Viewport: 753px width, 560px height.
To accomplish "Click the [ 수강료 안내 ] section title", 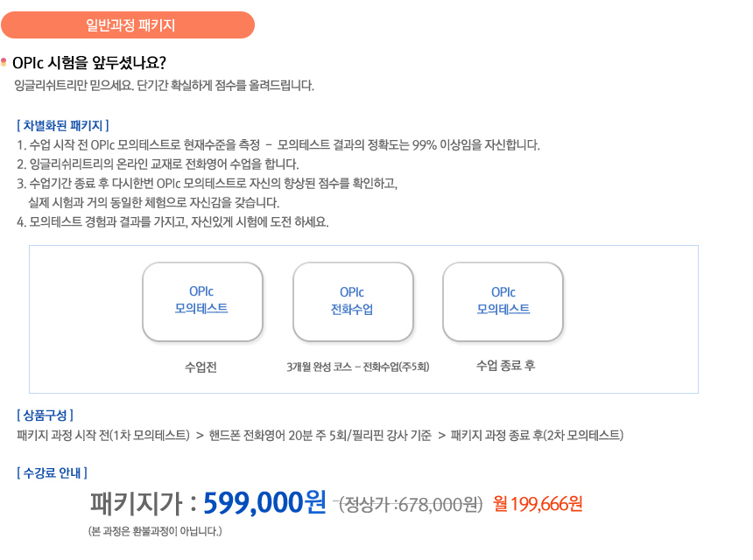I will pos(52,473).
